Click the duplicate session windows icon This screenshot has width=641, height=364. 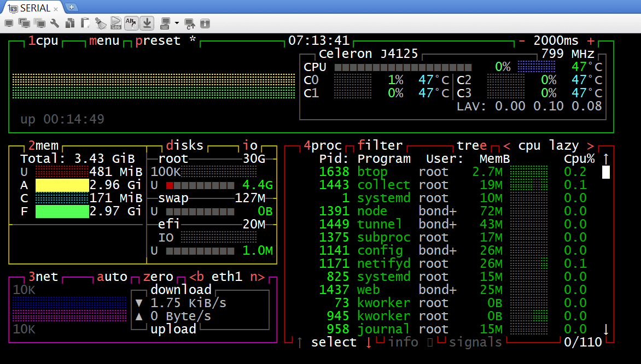(x=24, y=24)
